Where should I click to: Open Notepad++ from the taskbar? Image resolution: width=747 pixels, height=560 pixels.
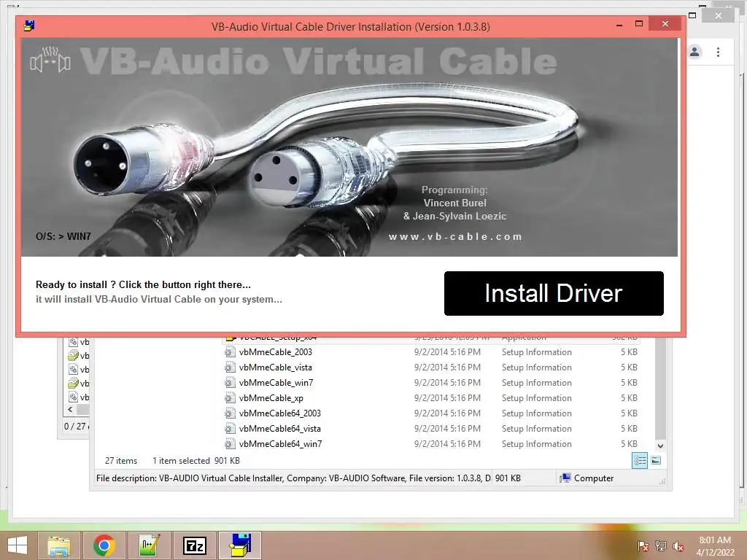150,545
